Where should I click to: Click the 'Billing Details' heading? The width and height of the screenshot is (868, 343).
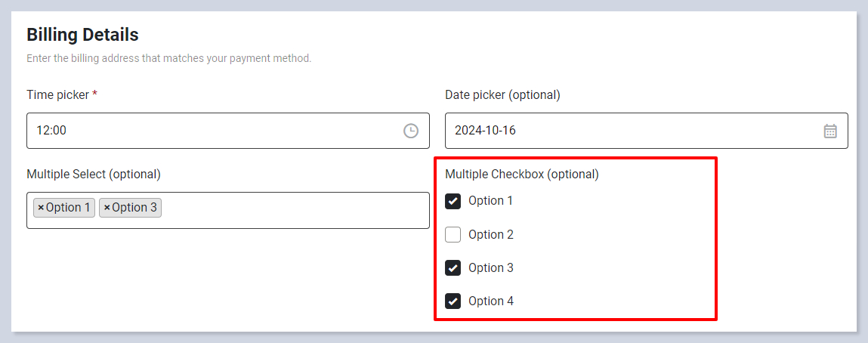coord(82,35)
